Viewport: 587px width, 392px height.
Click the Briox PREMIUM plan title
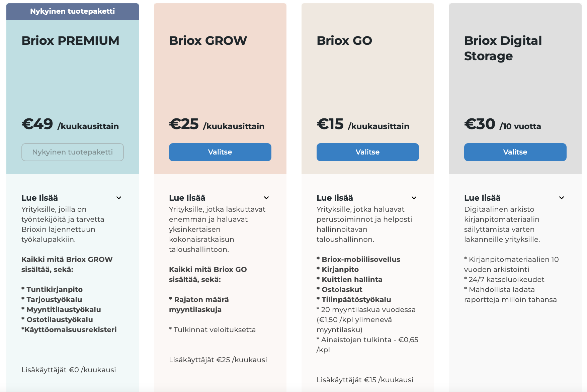click(x=70, y=40)
